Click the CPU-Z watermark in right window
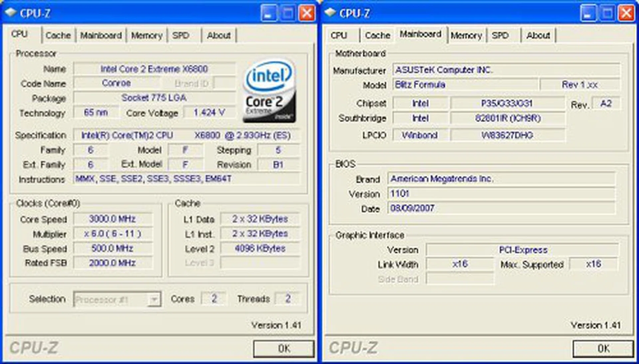 353,347
